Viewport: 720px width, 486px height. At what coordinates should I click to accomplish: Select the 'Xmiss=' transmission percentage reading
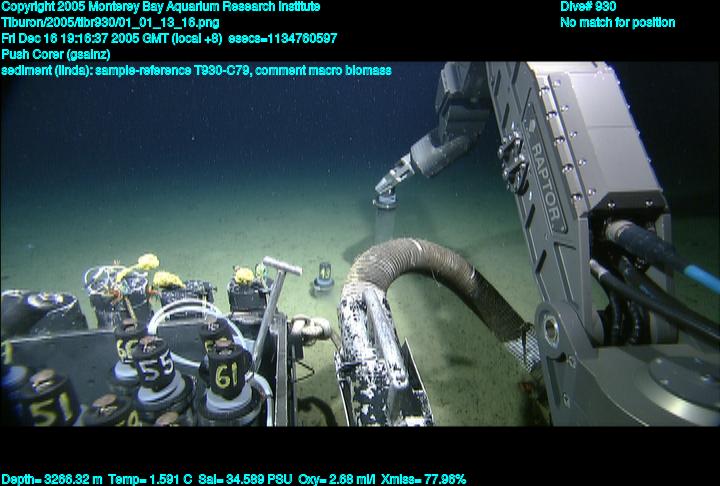click(423, 480)
